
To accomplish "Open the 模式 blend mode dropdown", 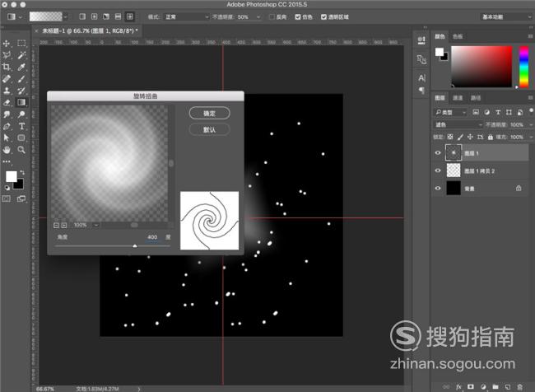I will coord(186,16).
